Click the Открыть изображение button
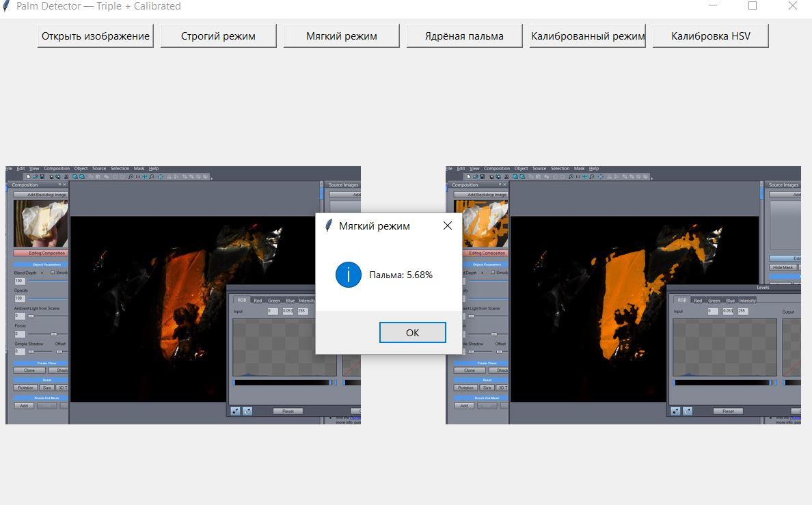Screen dimensions: 812x505 pyautogui.click(x=96, y=36)
